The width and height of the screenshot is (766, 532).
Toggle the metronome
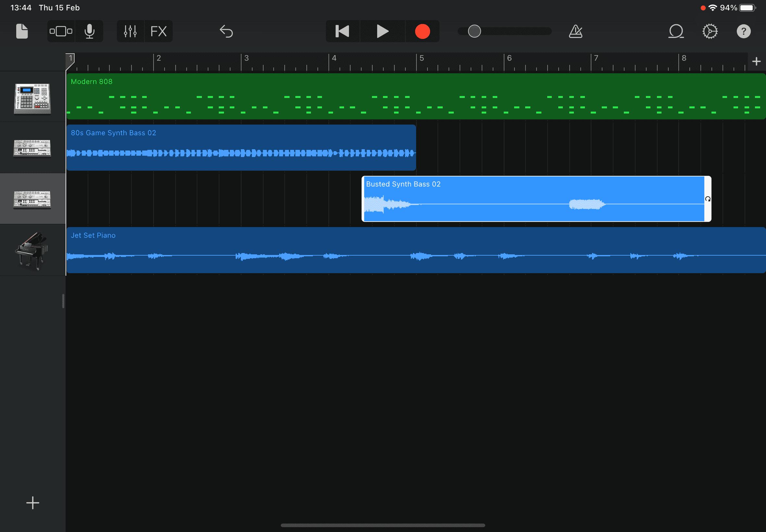[x=575, y=31]
